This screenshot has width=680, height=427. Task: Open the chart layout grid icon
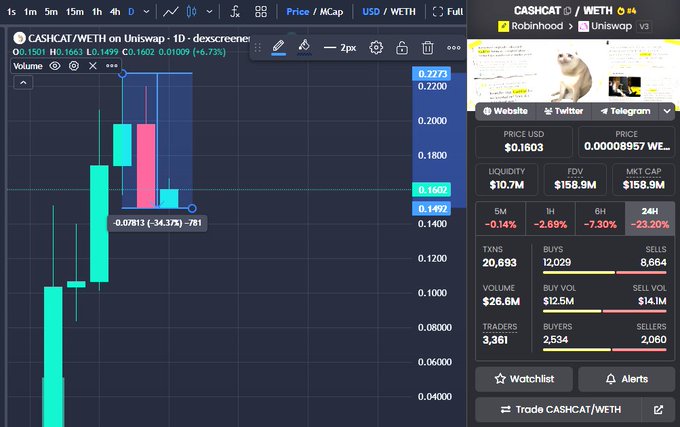click(261, 12)
